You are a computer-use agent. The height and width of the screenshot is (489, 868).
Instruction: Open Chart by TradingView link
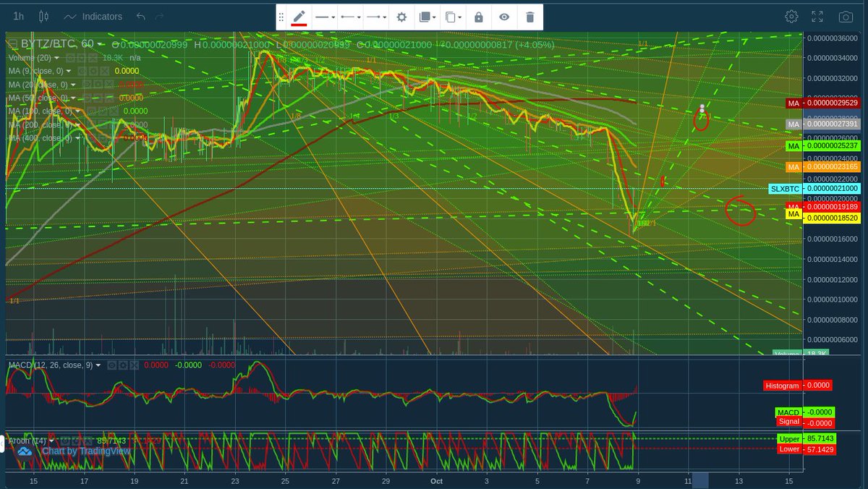86,451
